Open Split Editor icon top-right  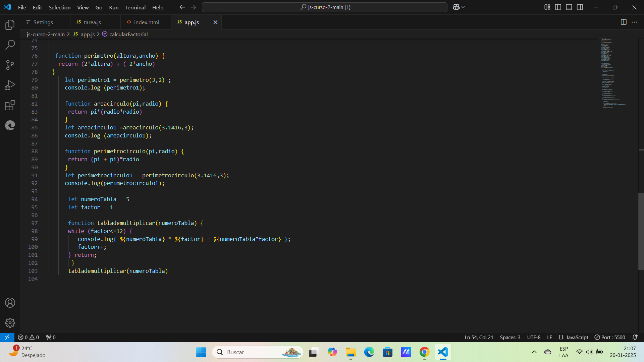click(x=624, y=22)
